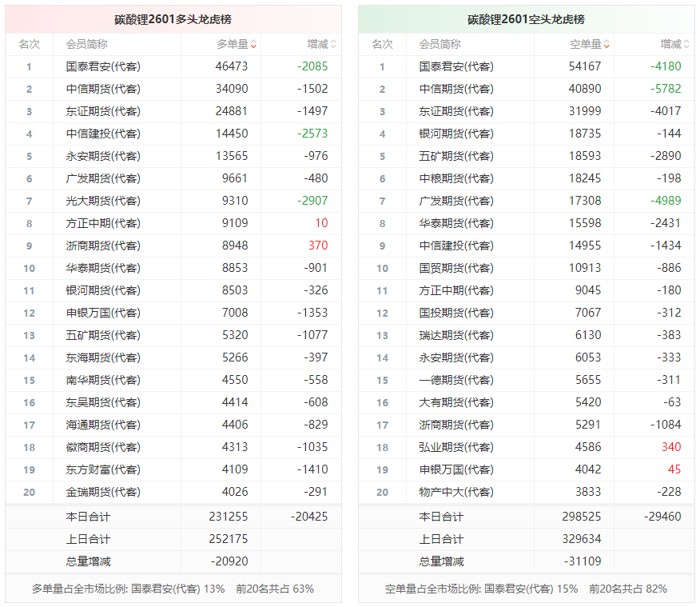This screenshot has height=607, width=700.
Task: Click long total change -20920
Action: (x=229, y=561)
